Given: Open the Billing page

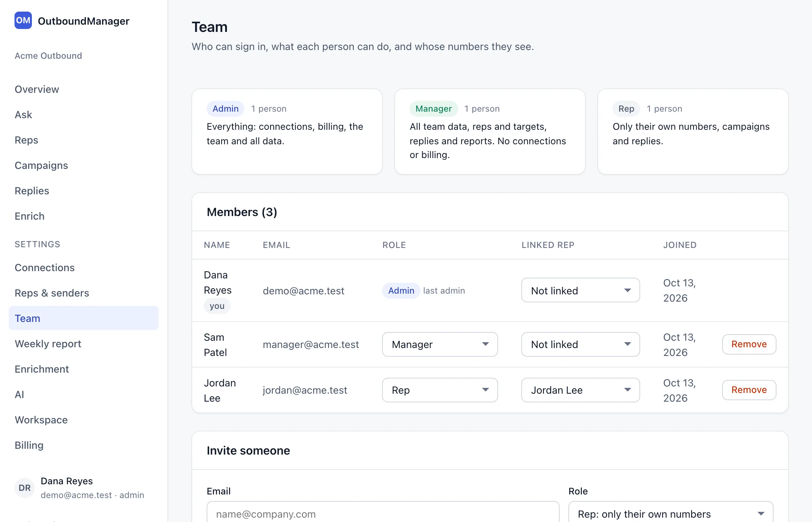Looking at the screenshot, I should pos(29,445).
